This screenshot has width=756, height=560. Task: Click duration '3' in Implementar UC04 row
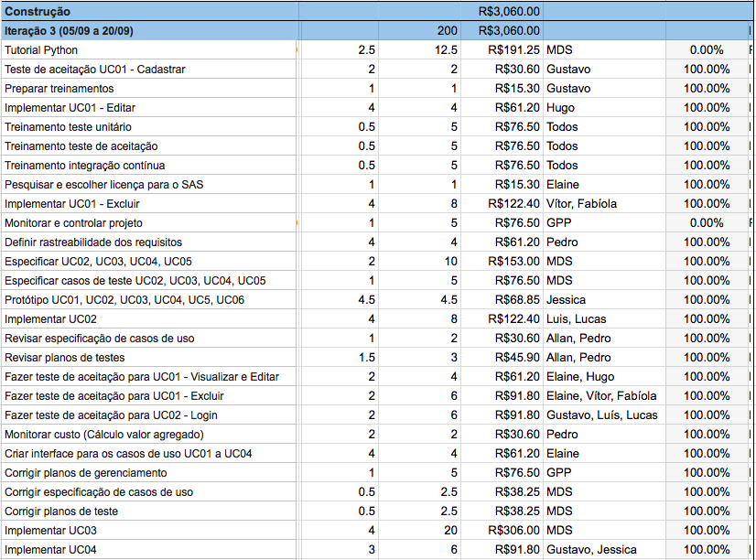pos(339,550)
